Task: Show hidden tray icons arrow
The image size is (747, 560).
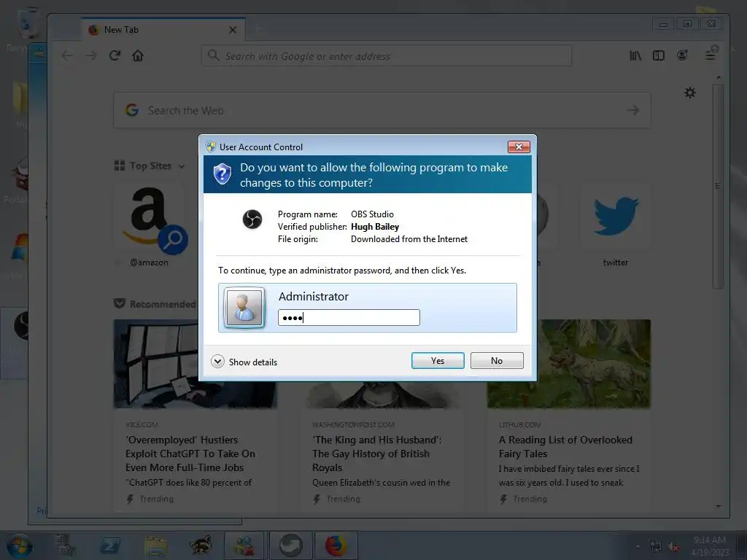Action: click(x=638, y=547)
